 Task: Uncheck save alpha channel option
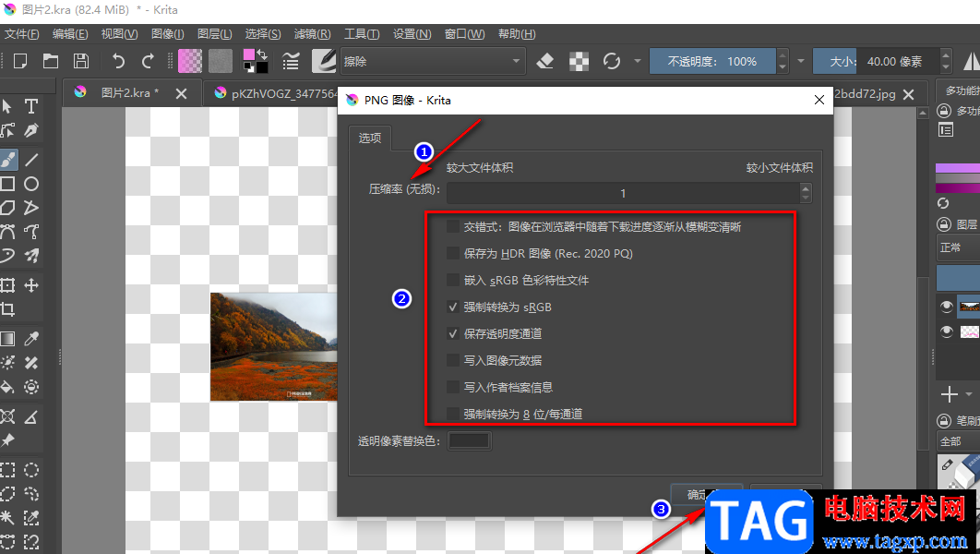click(x=453, y=334)
